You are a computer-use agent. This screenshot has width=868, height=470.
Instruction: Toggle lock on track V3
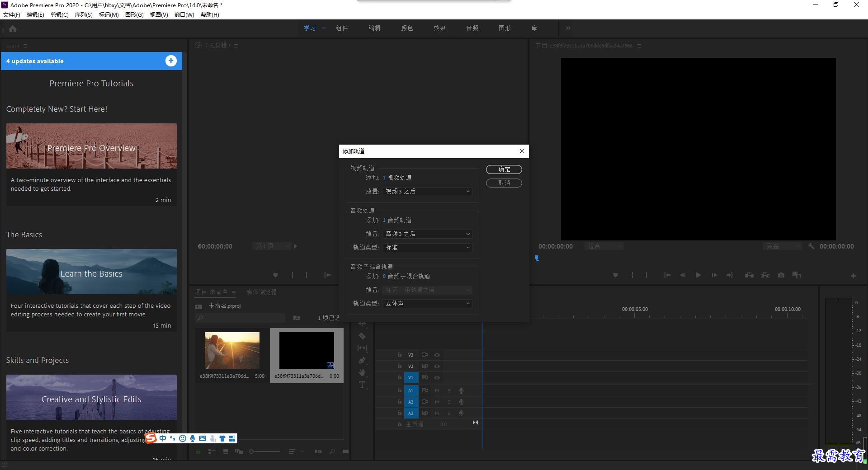click(400, 355)
